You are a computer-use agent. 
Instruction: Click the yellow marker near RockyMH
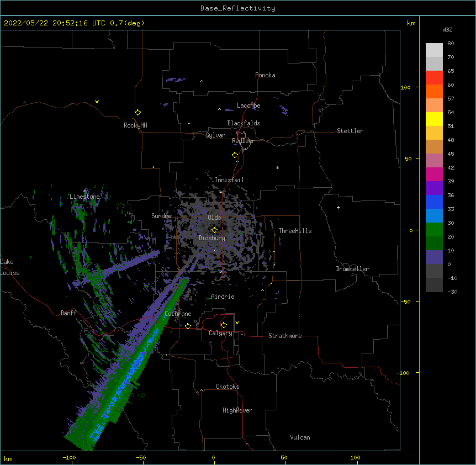tap(137, 113)
